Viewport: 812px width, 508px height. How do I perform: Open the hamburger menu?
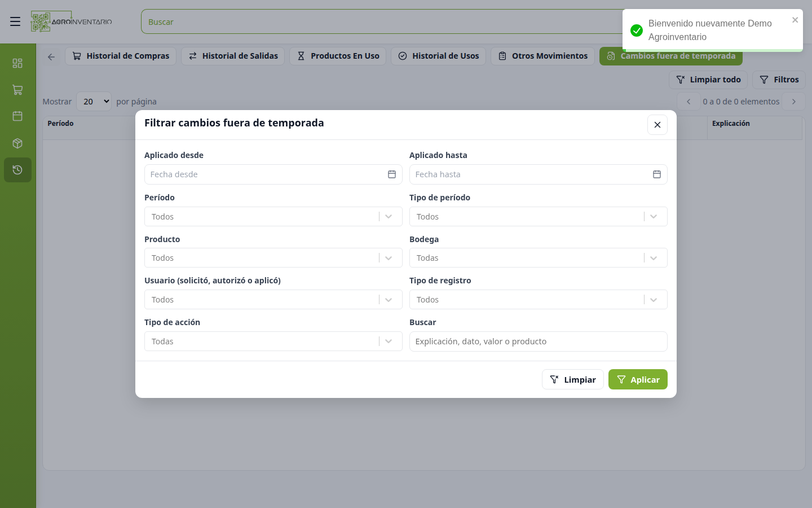(15, 21)
